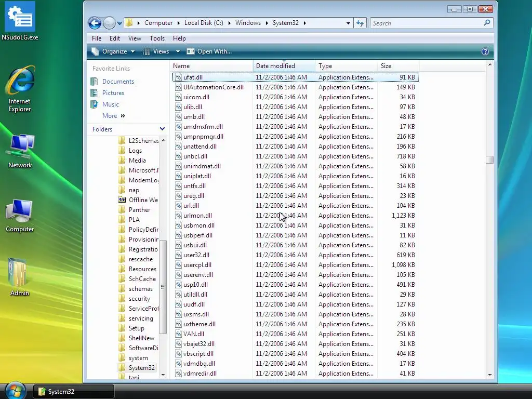The image size is (532, 399).
Task: Click the Search input field
Action: tap(427, 23)
